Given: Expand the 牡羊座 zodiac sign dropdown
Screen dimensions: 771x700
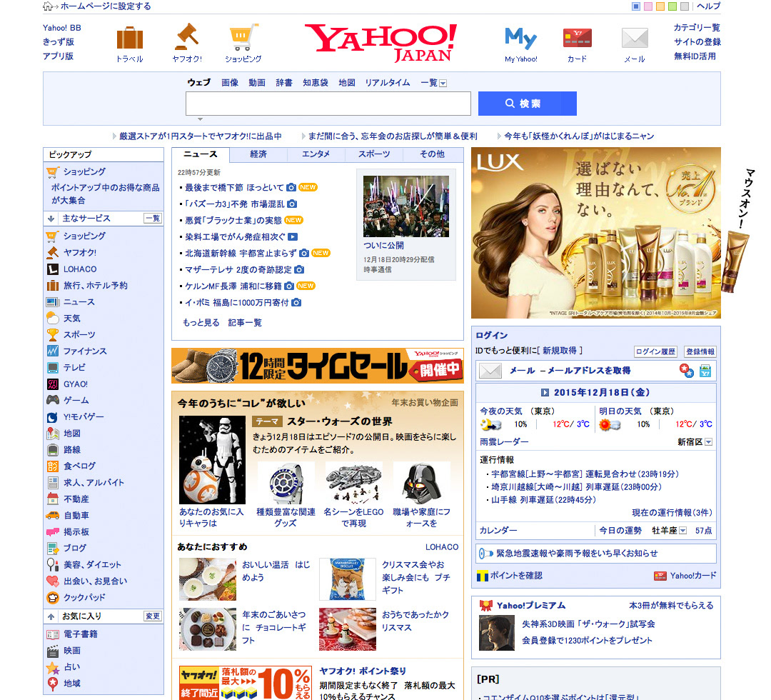Looking at the screenshot, I should click(682, 531).
